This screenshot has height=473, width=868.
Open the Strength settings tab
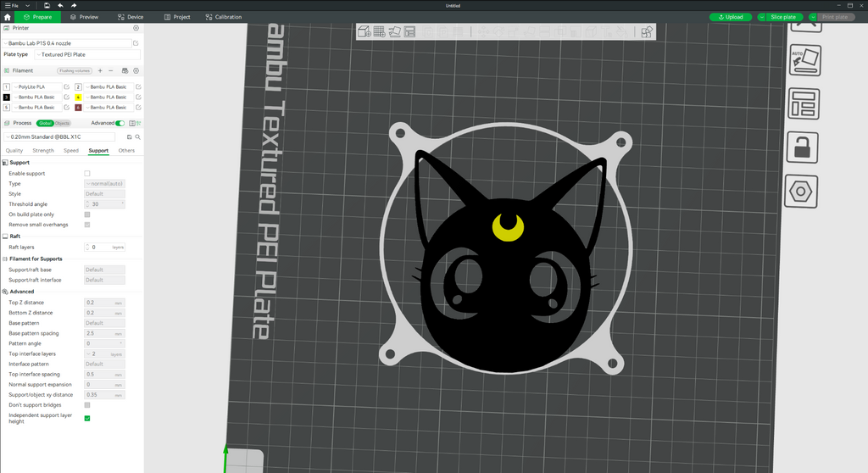pos(43,151)
